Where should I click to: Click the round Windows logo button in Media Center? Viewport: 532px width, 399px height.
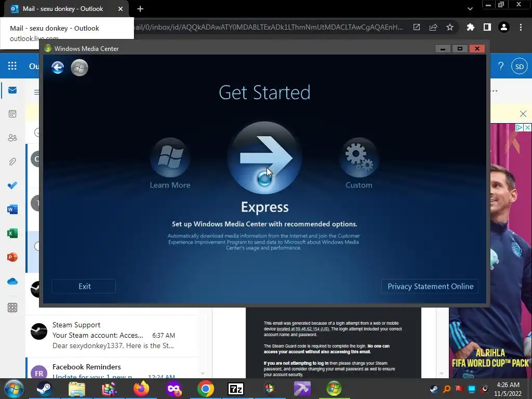(x=79, y=68)
